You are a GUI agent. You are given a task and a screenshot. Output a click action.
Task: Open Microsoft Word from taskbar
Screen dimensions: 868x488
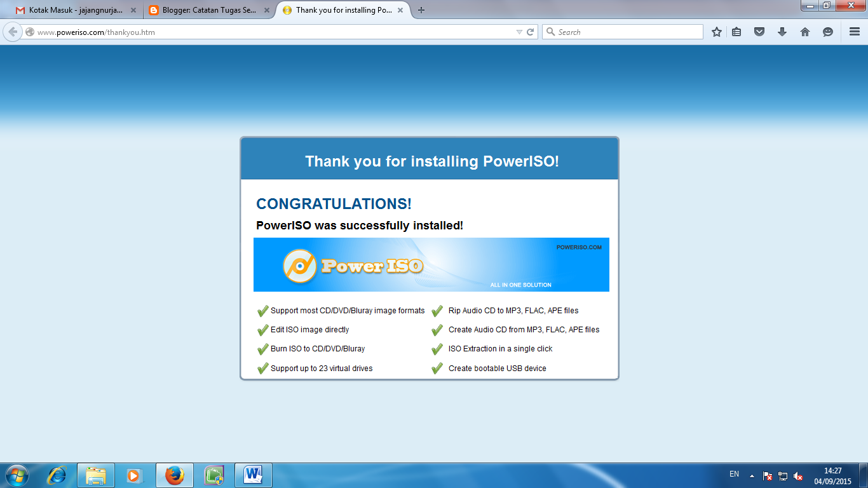254,475
